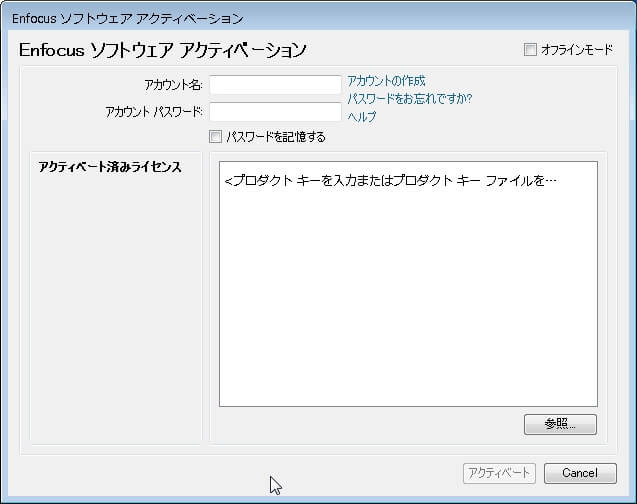Viewport: 637px width, 504px height.
Task: Open the アカウントの作成 link
Action: (x=386, y=81)
